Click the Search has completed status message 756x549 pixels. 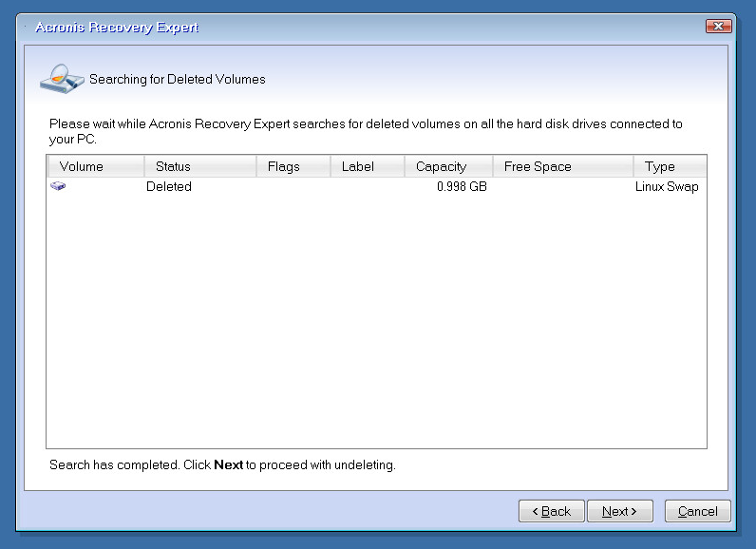[221, 465]
